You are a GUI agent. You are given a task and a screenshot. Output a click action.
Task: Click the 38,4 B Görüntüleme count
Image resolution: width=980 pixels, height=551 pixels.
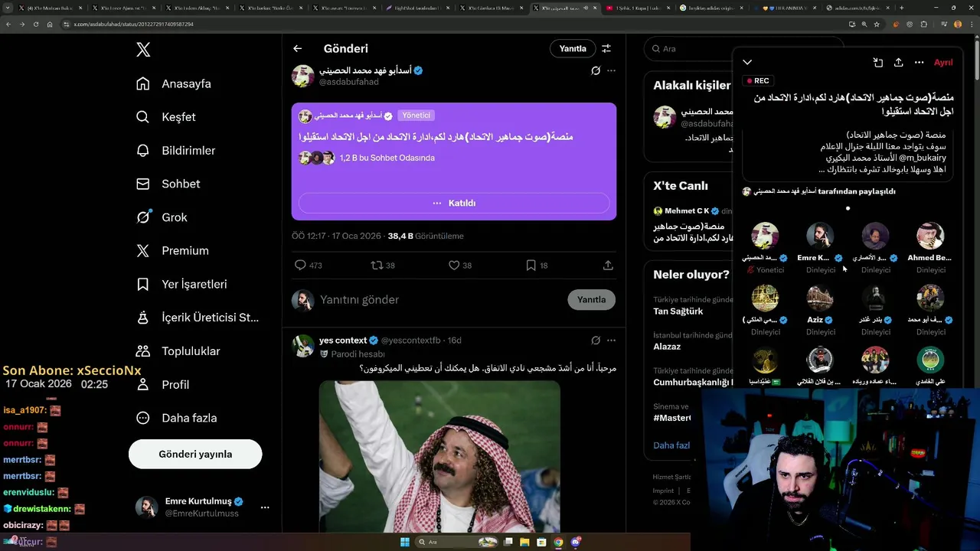425,236
